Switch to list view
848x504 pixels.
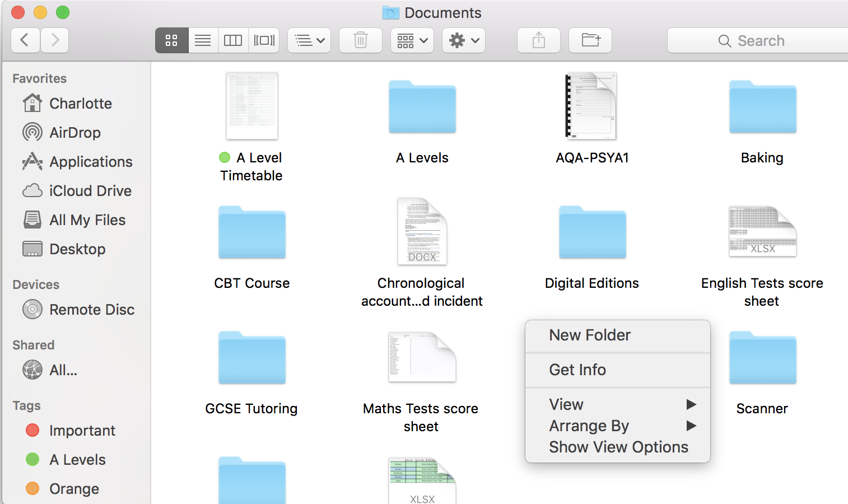tap(203, 40)
